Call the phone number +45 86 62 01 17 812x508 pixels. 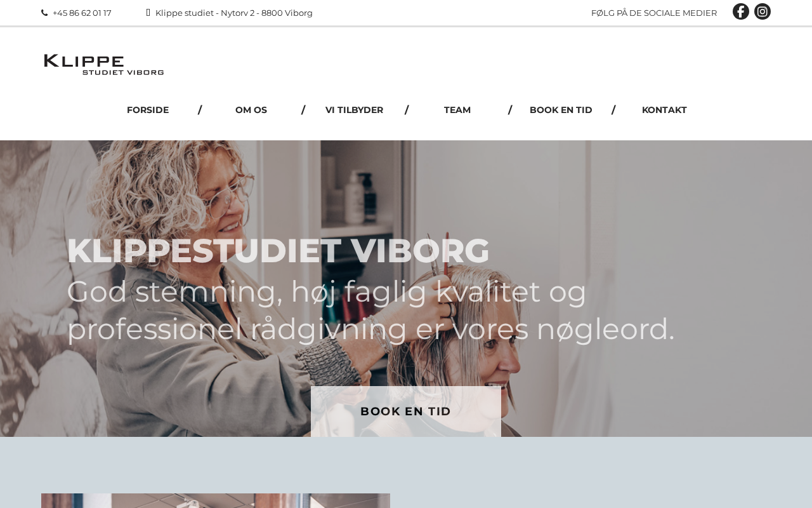point(82,13)
